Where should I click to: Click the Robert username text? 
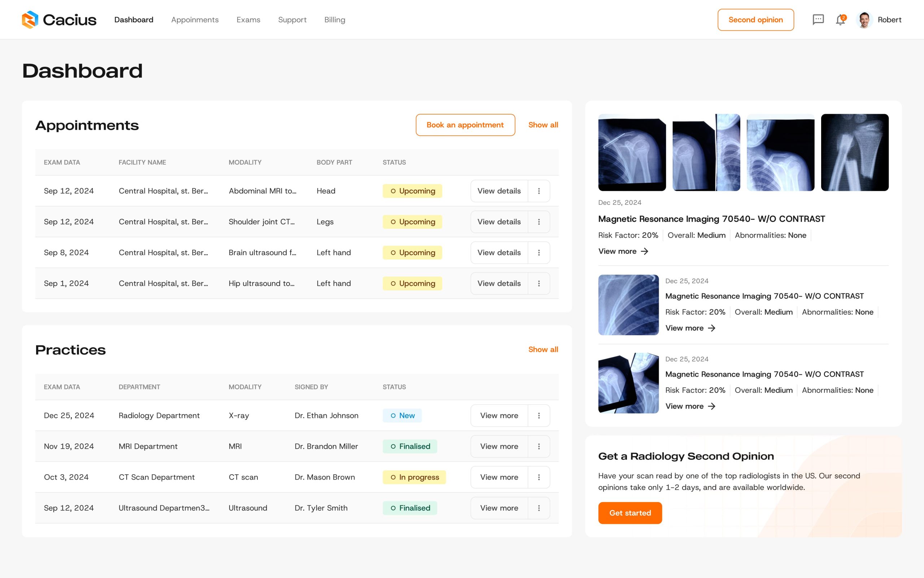point(889,20)
